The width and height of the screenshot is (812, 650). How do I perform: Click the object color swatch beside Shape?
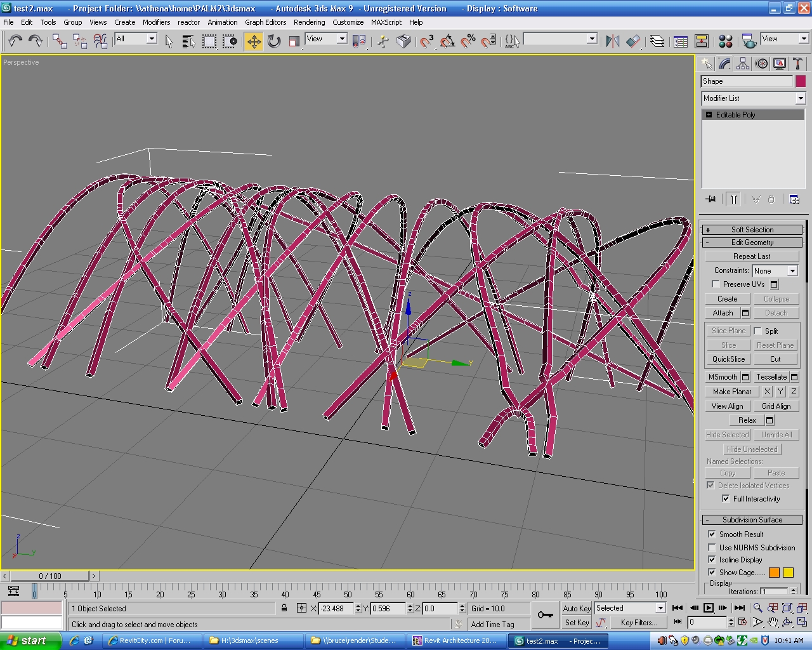801,81
